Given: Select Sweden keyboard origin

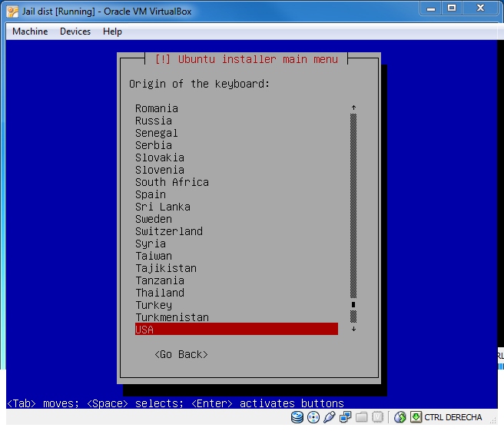Looking at the screenshot, I should [237, 219].
